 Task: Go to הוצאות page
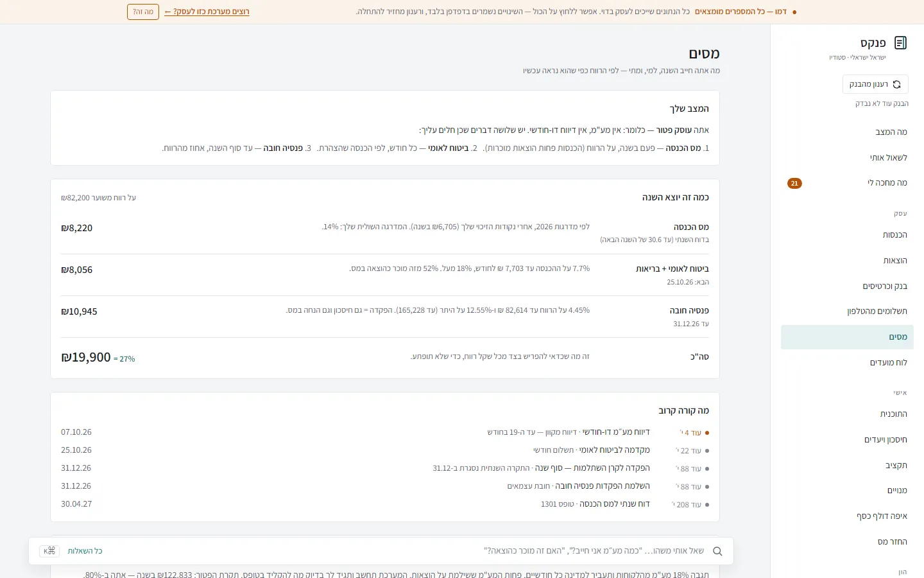click(847, 261)
